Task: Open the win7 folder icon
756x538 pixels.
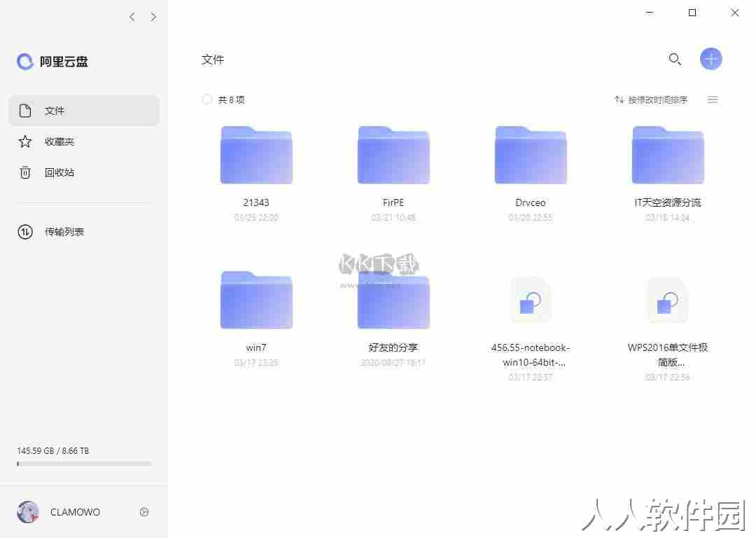Action: 256,300
